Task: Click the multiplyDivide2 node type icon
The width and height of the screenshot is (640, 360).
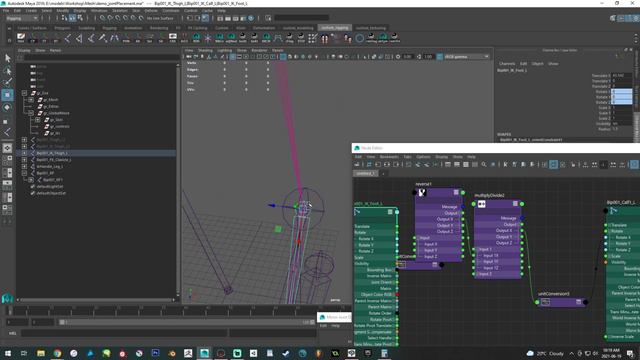Action: 482,204
